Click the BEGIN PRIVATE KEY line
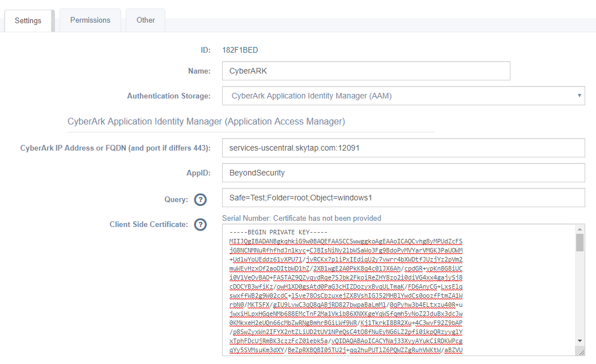The width and height of the screenshot is (596, 364). coord(278,232)
